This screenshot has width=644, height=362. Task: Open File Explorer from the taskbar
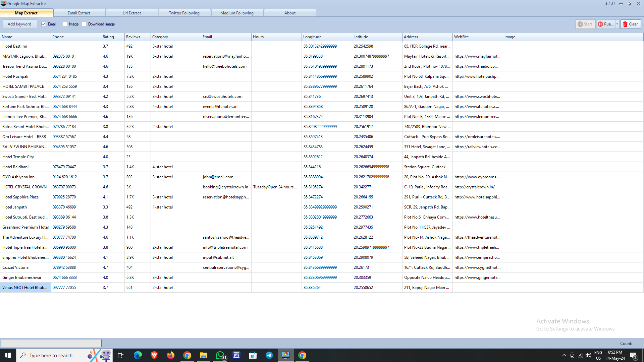point(203,355)
